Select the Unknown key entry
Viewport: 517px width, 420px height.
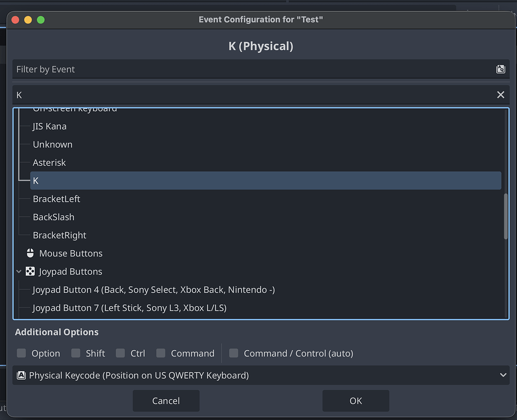[52, 144]
